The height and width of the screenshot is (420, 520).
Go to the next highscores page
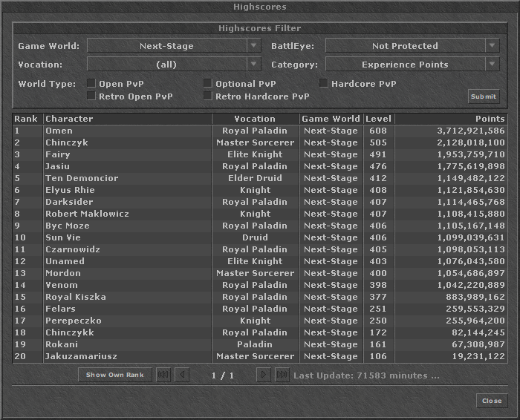[x=264, y=375]
